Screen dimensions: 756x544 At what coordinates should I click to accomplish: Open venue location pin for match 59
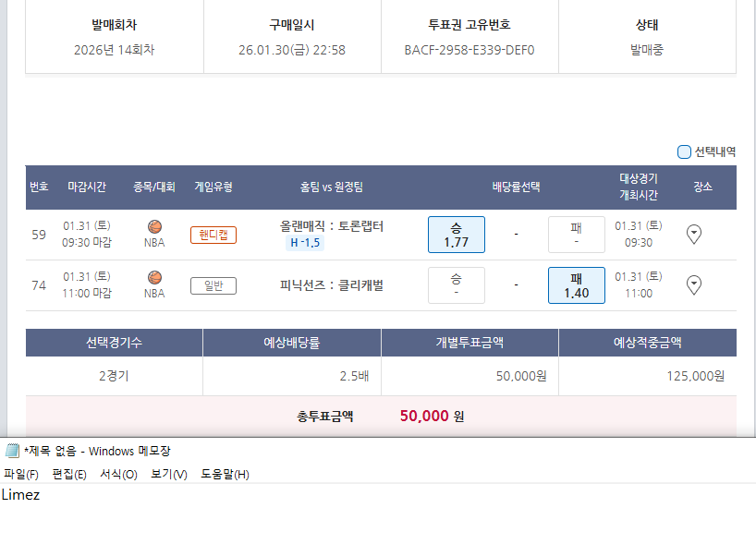(x=694, y=235)
